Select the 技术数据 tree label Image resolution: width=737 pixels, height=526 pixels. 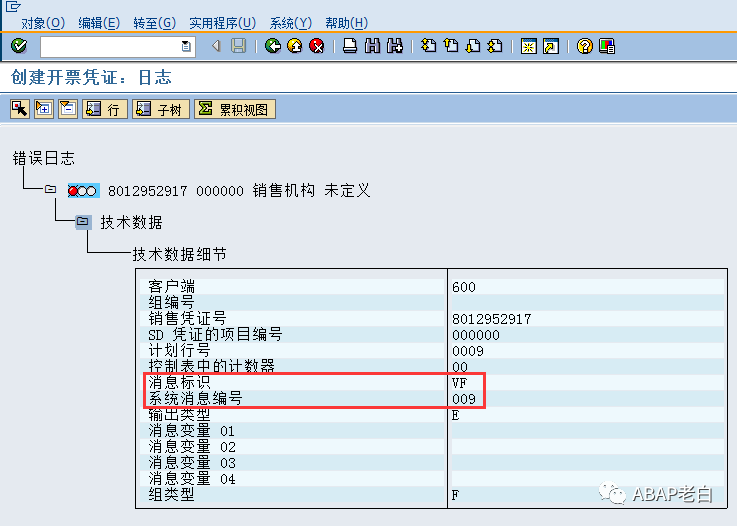coord(131,222)
